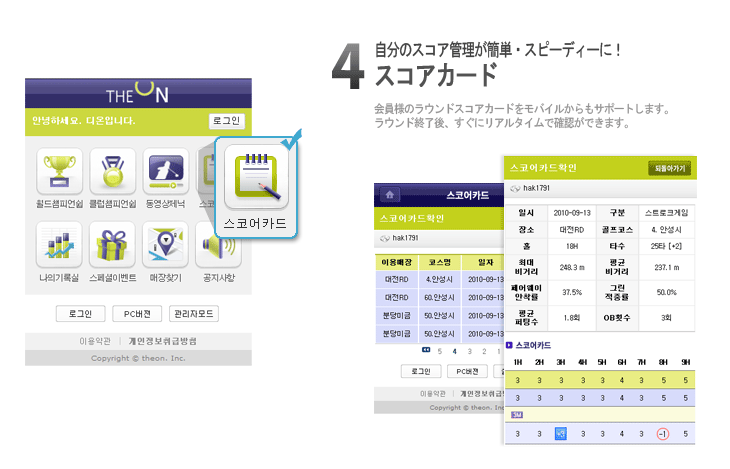Open the 동영상레슨 golf video icon
Image resolution: width=730 pixels, height=469 pixels.
[166, 171]
